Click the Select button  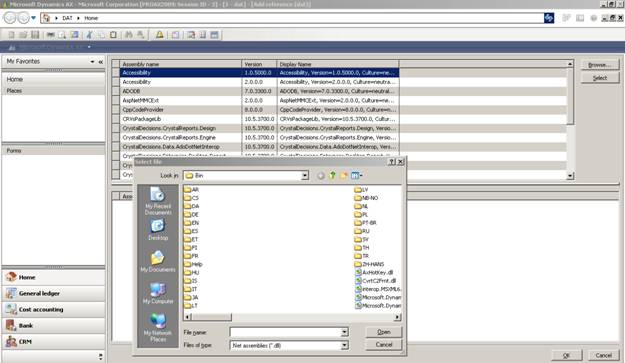[x=599, y=78]
